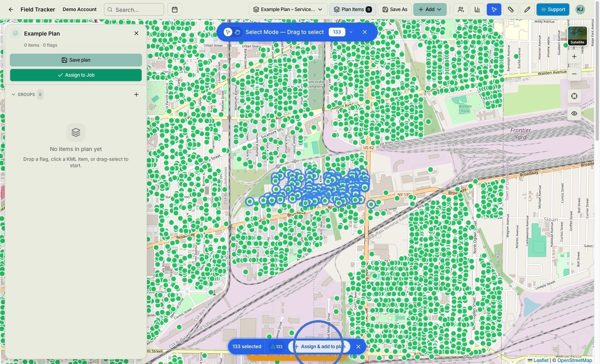Switch to hand pan mode
Screen dimensions: 600x364
238,32
